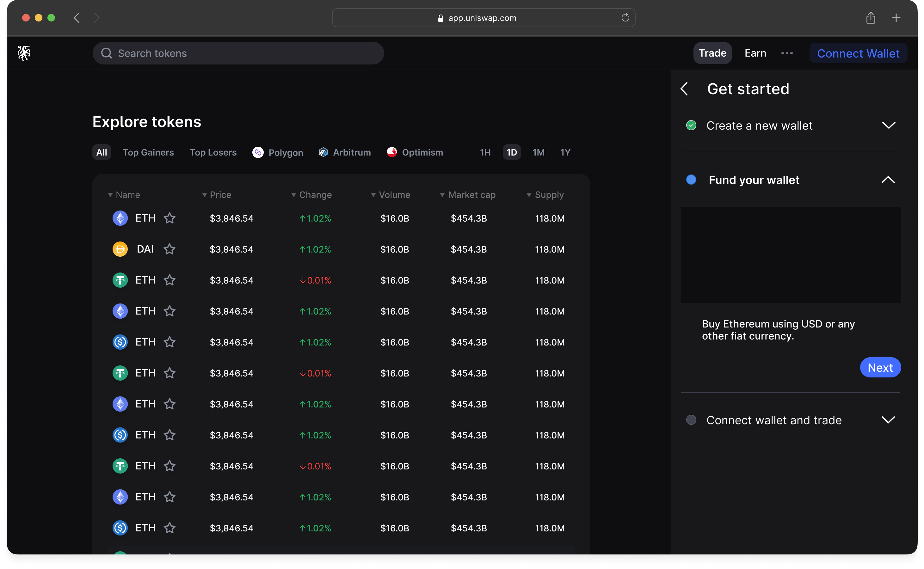Expand Create a new wallet section
Image resolution: width=924 pixels, height=569 pixels.
click(x=889, y=125)
